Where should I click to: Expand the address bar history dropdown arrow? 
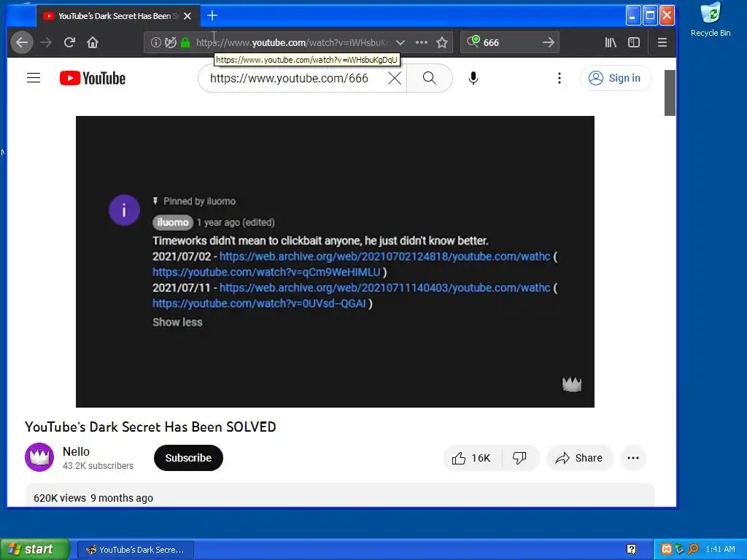tap(400, 42)
